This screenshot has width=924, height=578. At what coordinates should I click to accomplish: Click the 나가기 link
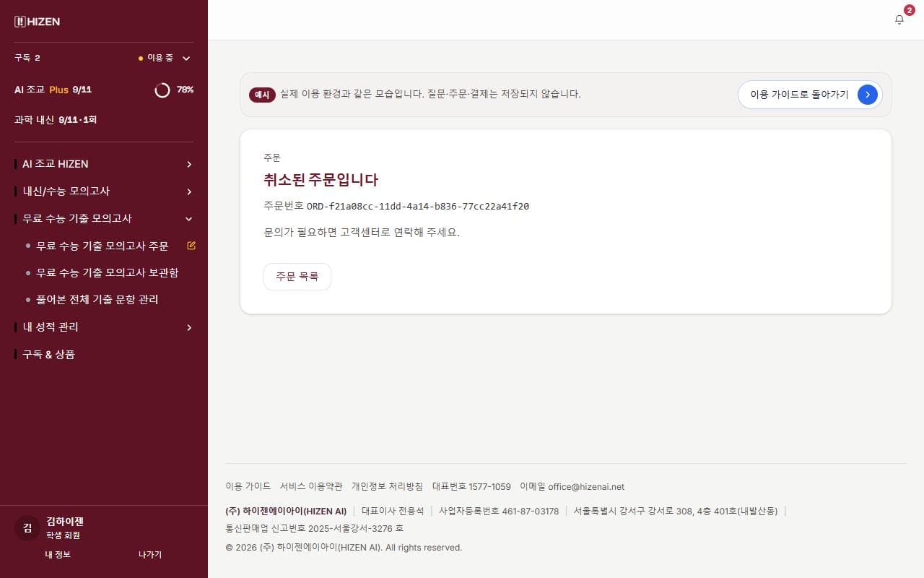(x=150, y=554)
